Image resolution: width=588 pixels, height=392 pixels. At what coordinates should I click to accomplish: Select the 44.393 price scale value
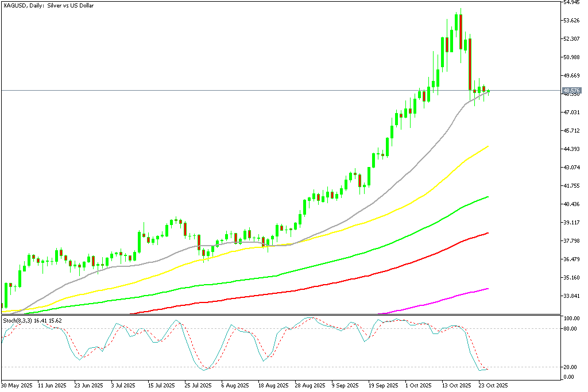point(571,149)
